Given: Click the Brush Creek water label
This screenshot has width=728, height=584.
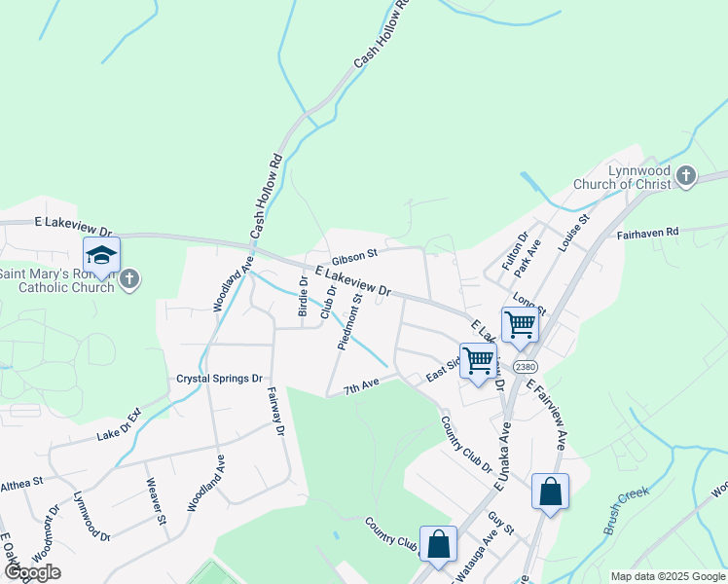Looking at the screenshot, I should pyautogui.click(x=626, y=510).
